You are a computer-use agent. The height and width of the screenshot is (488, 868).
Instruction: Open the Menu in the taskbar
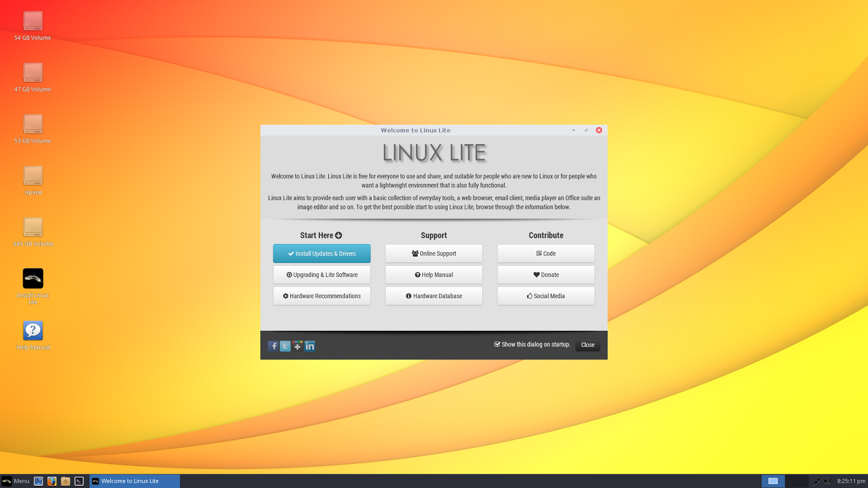coord(16,481)
